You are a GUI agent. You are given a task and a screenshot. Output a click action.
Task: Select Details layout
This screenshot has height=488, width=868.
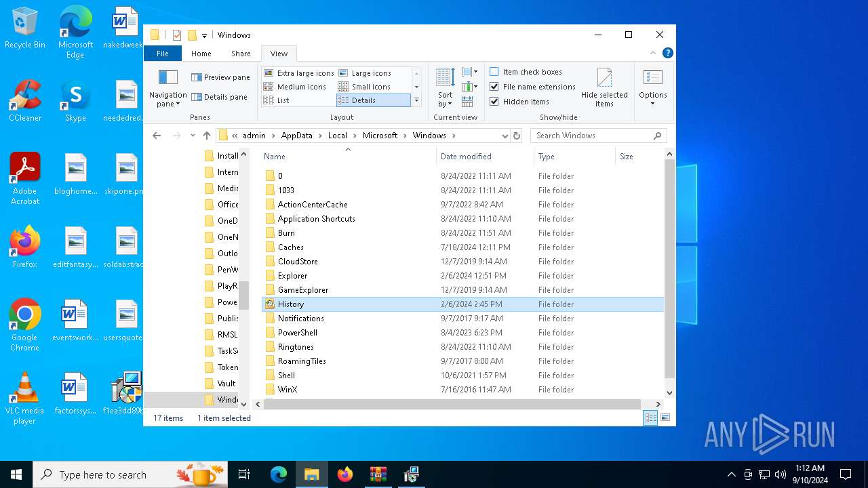coord(374,100)
